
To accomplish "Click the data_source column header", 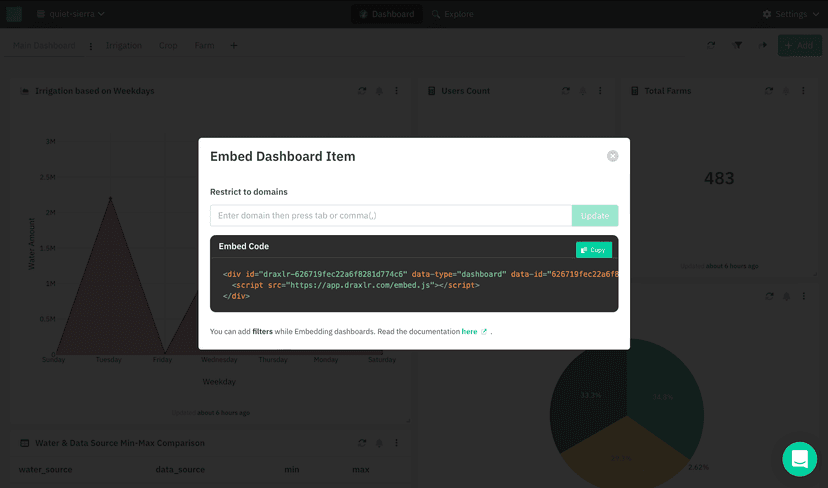I will coord(180,470).
